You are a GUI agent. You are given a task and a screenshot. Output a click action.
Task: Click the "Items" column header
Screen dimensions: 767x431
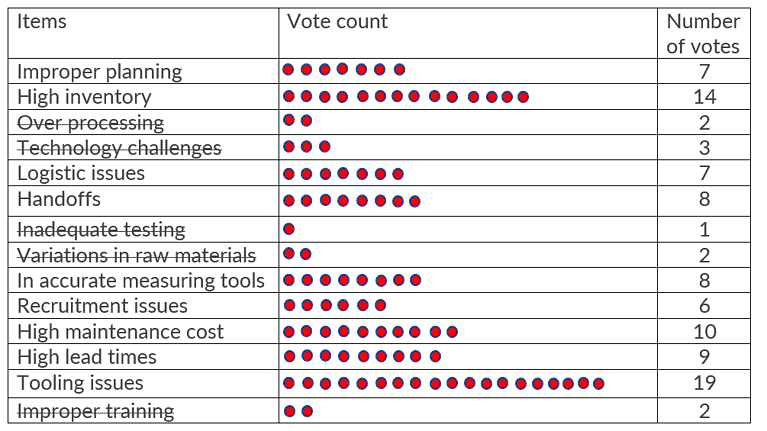coord(42,21)
